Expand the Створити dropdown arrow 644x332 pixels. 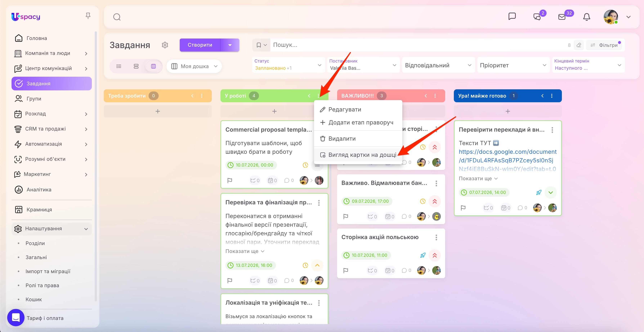(230, 45)
